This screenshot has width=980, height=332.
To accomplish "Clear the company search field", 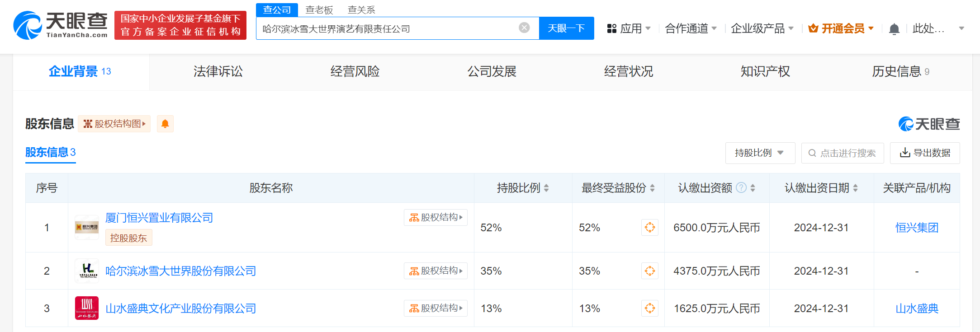I will pos(524,28).
